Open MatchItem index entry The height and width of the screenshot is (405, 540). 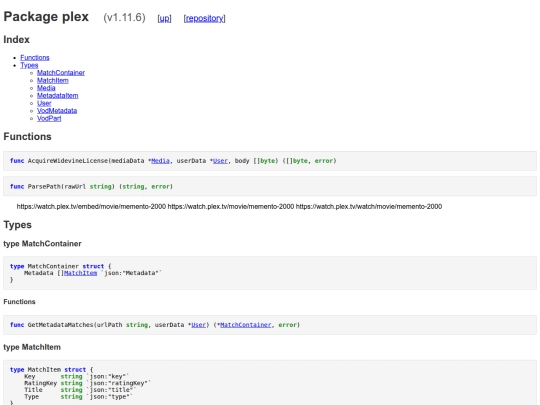[x=53, y=80]
